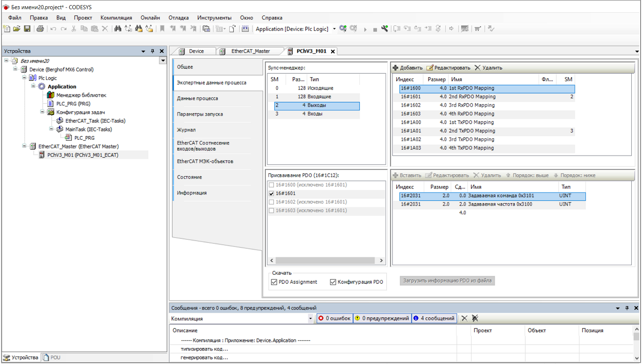Screen dimensions: 642x364
Task: Collapse the Plc Logic tree node
Action: coord(24,78)
